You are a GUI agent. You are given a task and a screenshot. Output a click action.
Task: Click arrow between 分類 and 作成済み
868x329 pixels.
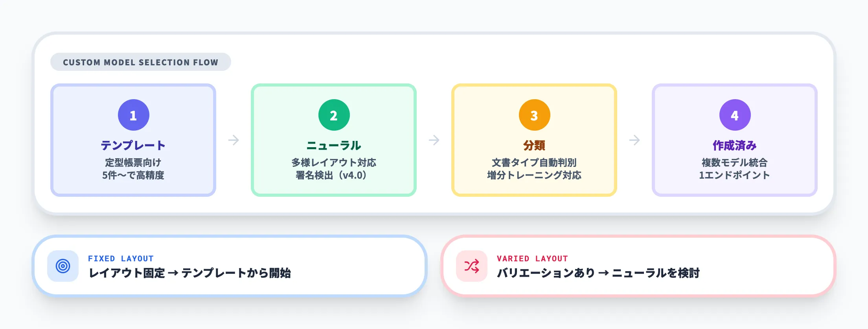pyautogui.click(x=634, y=140)
